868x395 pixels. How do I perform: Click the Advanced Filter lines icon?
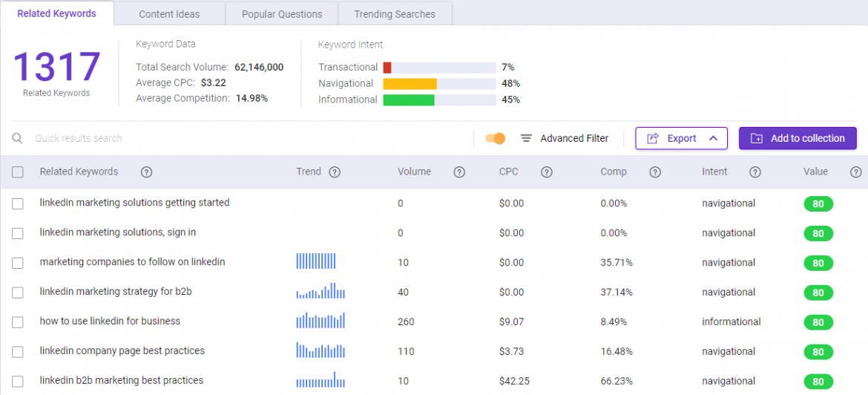tap(527, 138)
